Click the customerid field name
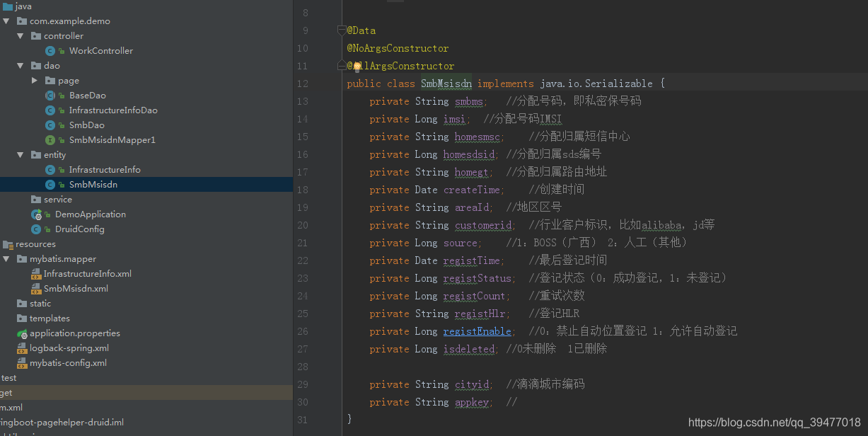 [483, 225]
